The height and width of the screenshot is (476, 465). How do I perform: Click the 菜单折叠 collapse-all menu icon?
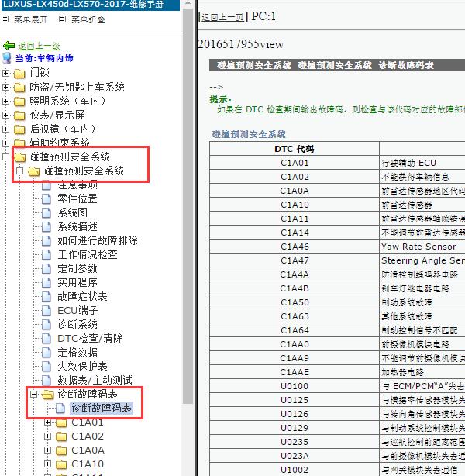(62, 19)
